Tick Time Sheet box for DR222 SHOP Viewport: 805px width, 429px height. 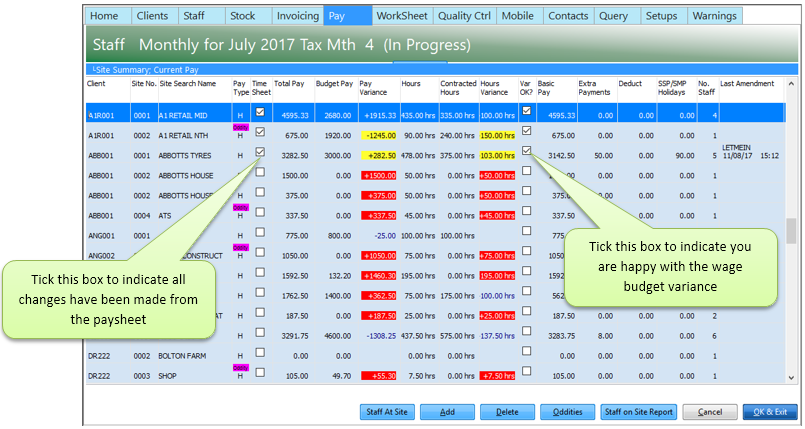[x=260, y=372]
